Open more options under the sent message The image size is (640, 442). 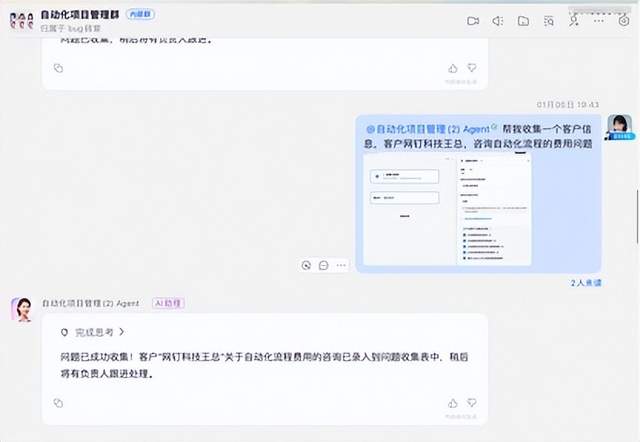[x=342, y=265]
